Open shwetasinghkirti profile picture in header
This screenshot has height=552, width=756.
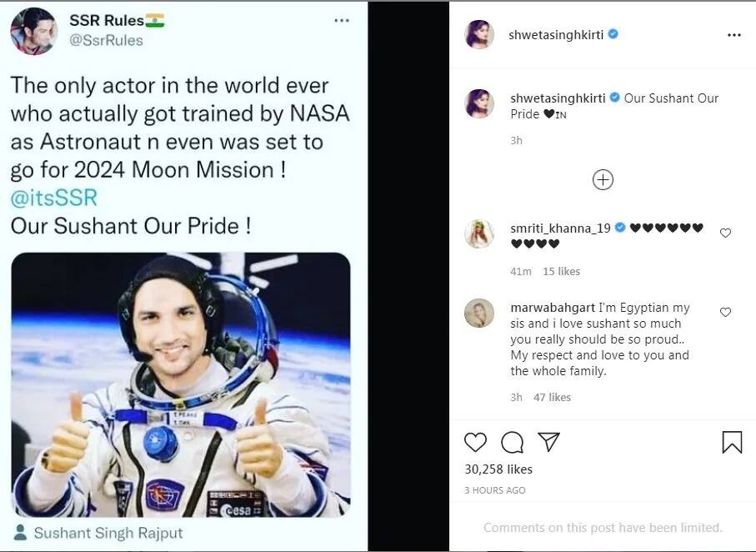click(479, 35)
